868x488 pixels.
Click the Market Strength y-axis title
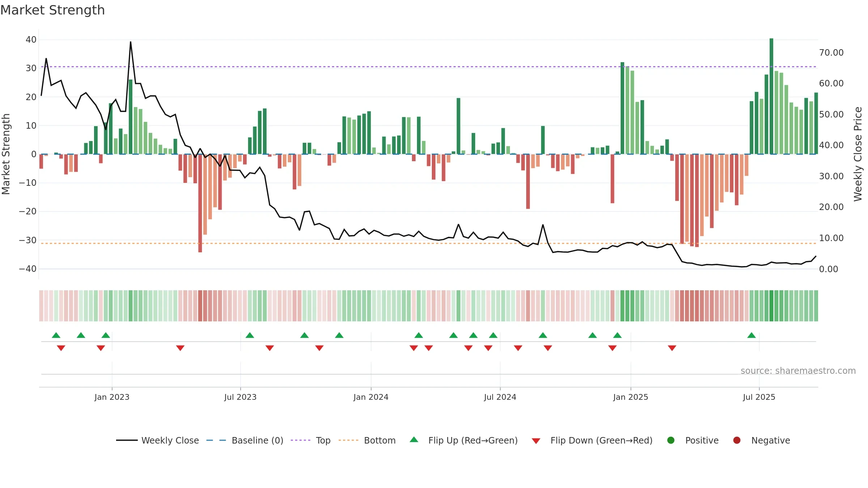coord(6,154)
